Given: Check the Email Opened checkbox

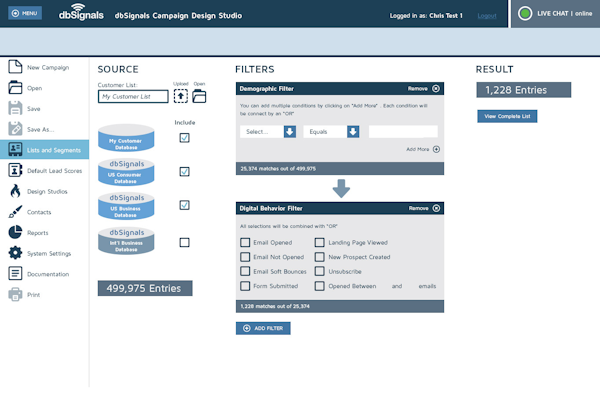Looking at the screenshot, I should point(245,243).
